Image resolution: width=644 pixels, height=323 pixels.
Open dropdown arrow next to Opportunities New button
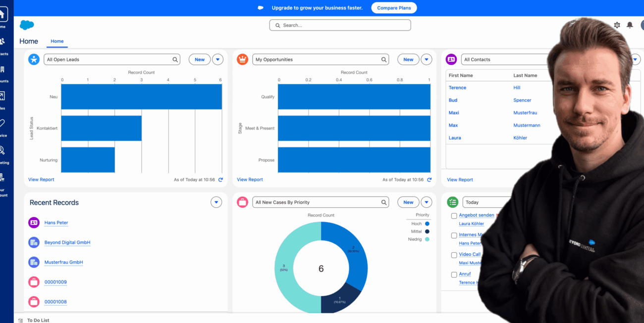(x=427, y=59)
